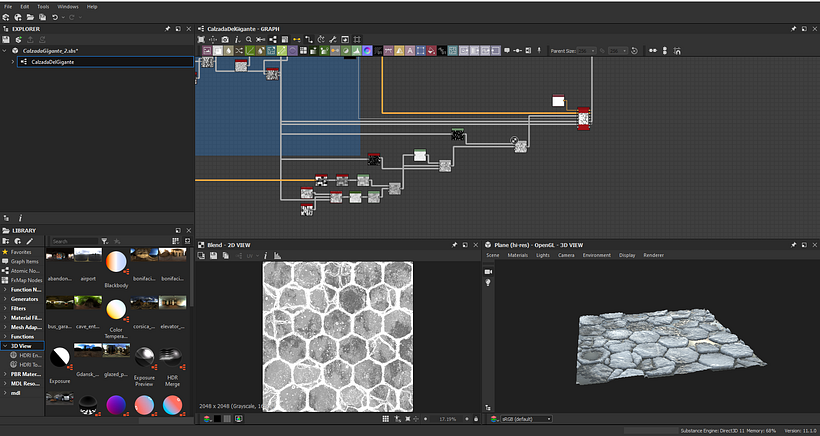820x436 pixels.
Task: Click the library Search input field
Action: point(74,241)
